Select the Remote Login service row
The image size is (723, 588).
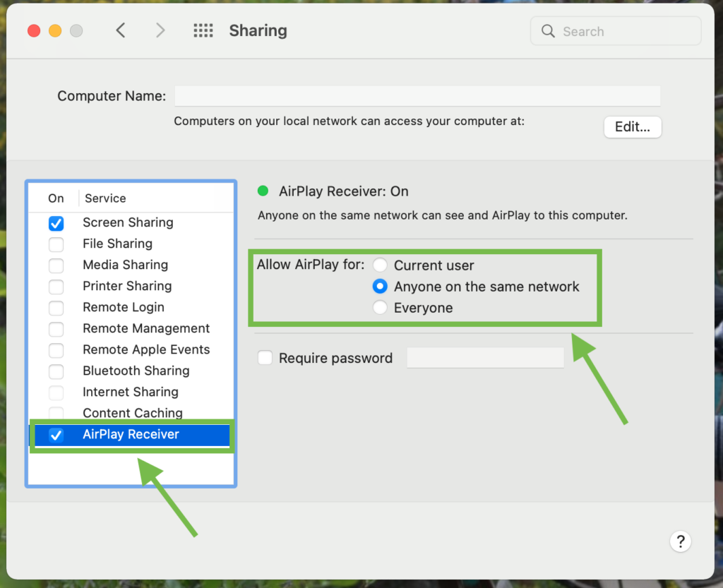click(131, 308)
